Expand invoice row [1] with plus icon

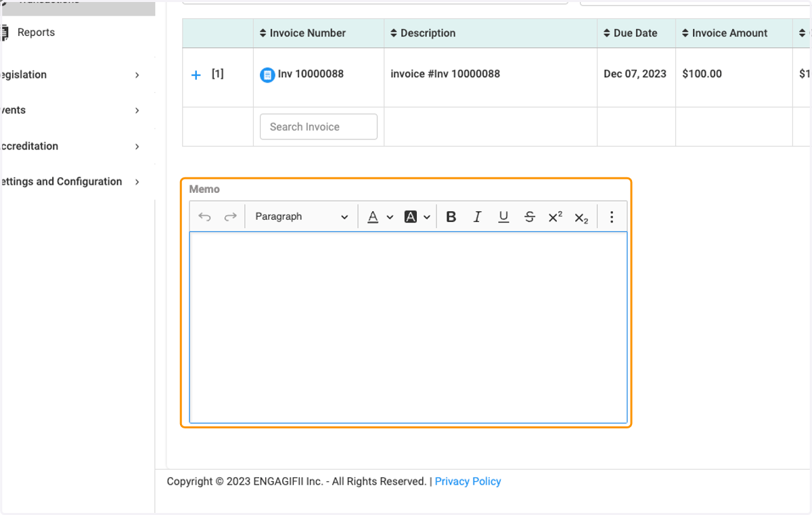(196, 75)
